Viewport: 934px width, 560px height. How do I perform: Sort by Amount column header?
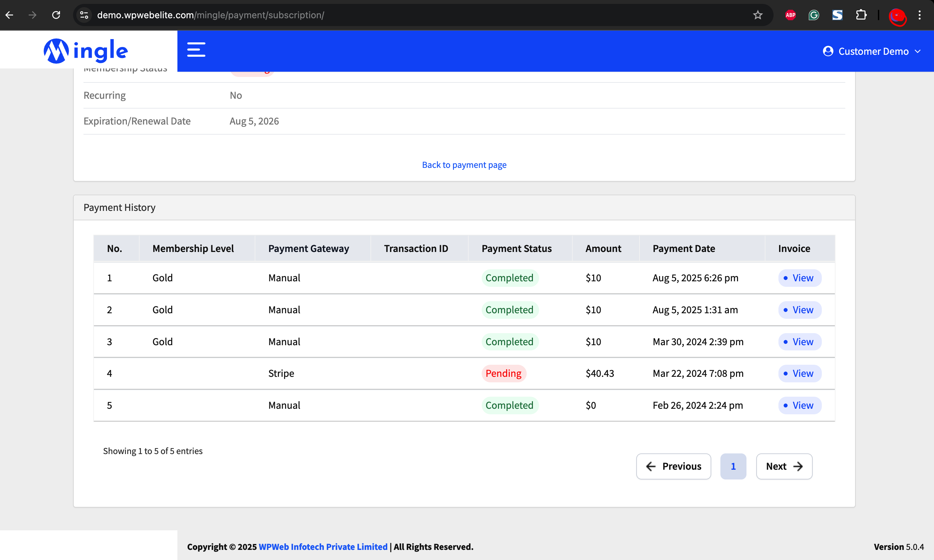606,248
